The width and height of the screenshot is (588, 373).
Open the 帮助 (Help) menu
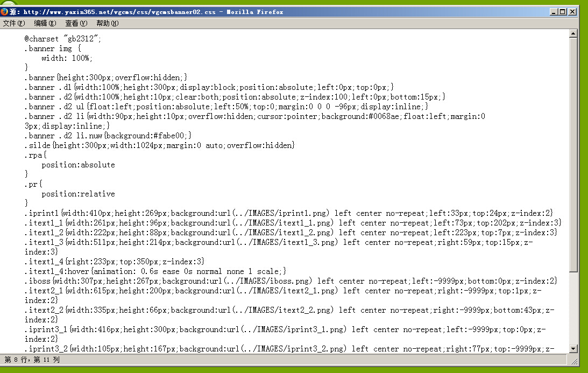coord(107,23)
